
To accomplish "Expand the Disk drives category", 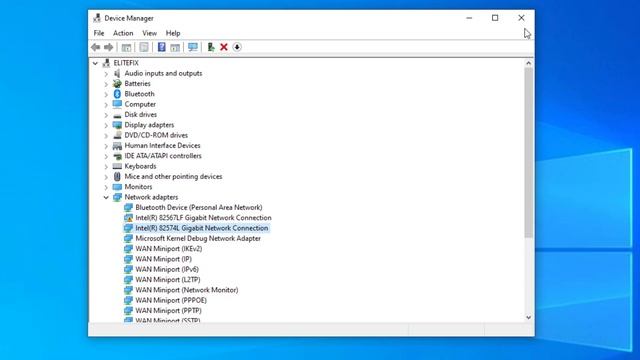I will (x=106, y=115).
